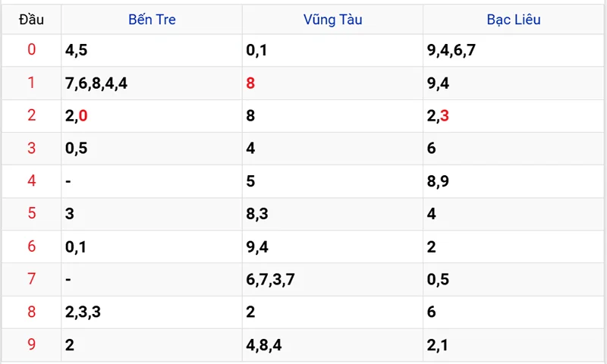Click the Bạc Liêu cell showing 9,4,6,7
The image size is (607, 364).
tap(451, 51)
